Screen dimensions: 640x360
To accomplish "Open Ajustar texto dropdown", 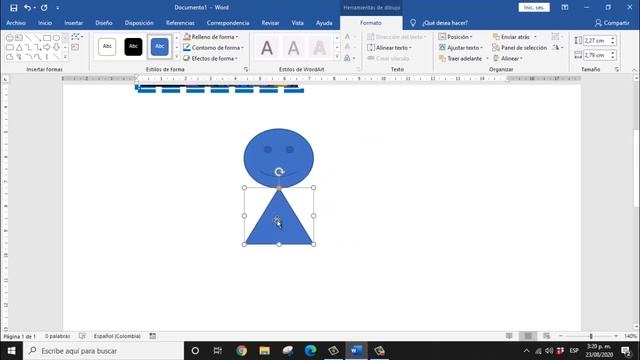I will (x=461, y=48).
